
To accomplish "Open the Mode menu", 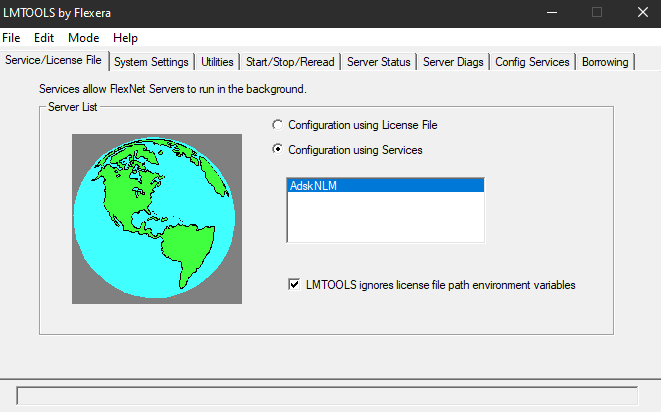I will click(83, 38).
